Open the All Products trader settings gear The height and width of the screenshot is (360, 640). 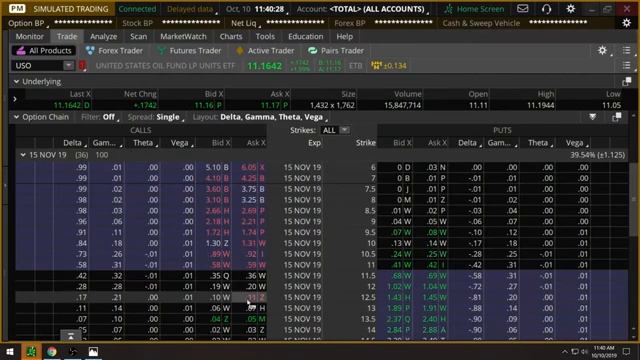pos(602,50)
